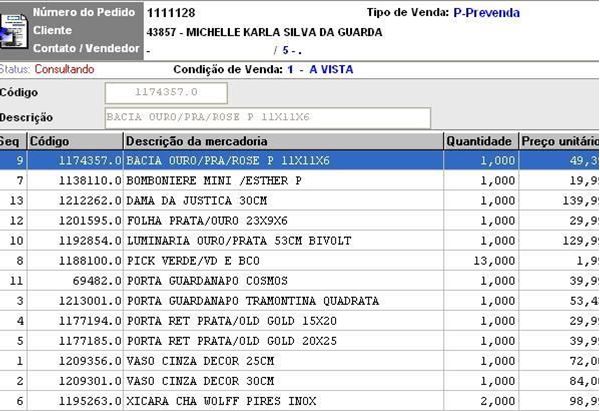Image resolution: width=600 pixels, height=411 pixels.
Task: Click product code 1209301.0
Action: click(x=90, y=381)
